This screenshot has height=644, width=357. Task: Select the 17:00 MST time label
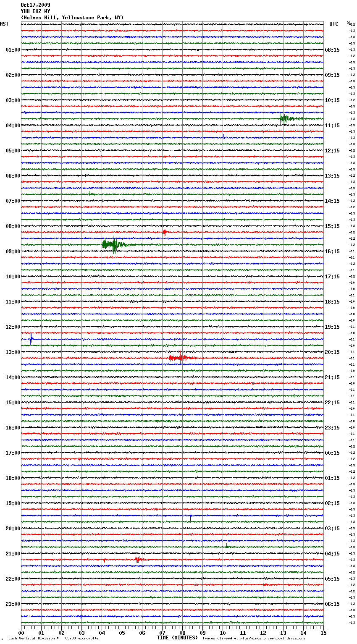(x=13, y=453)
